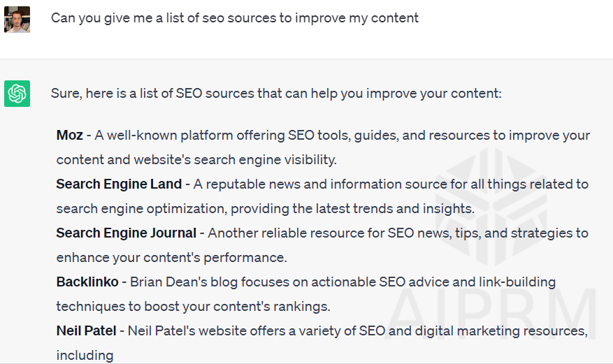Viewport: 613px width, 364px height.
Task: Click the user prompt about seo sources
Action: tap(235, 18)
